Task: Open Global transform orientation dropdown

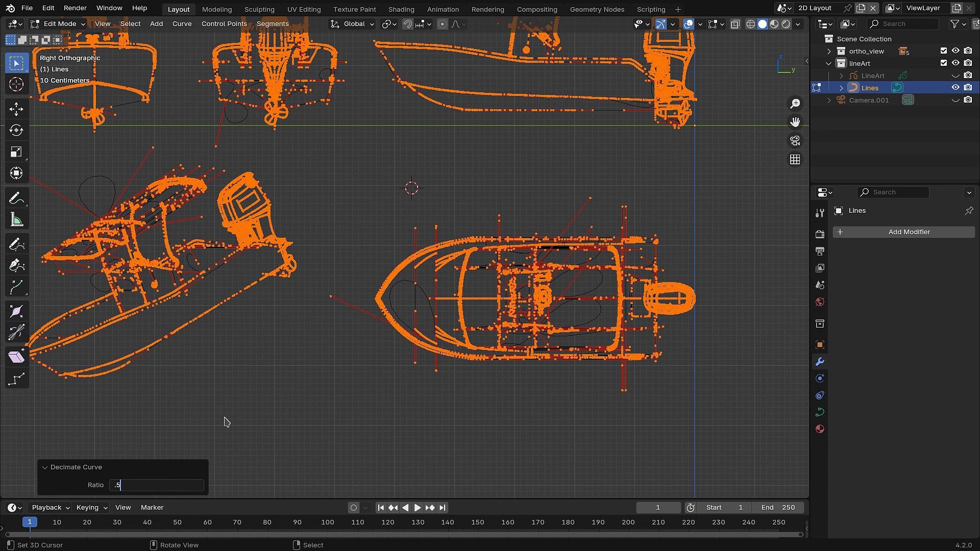Action: [353, 24]
